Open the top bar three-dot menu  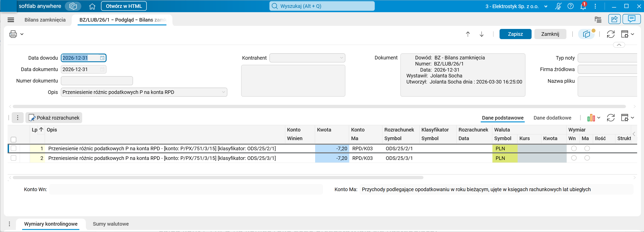595,6
